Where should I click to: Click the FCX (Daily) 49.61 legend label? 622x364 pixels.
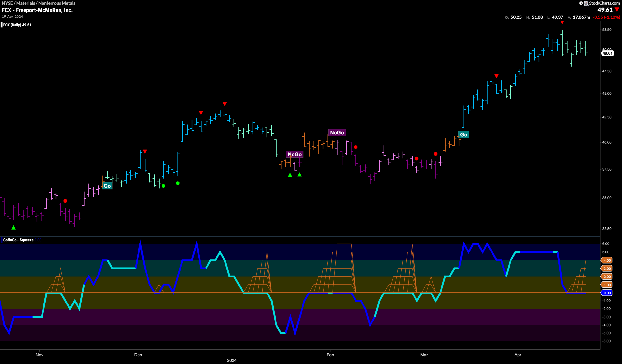(17, 25)
